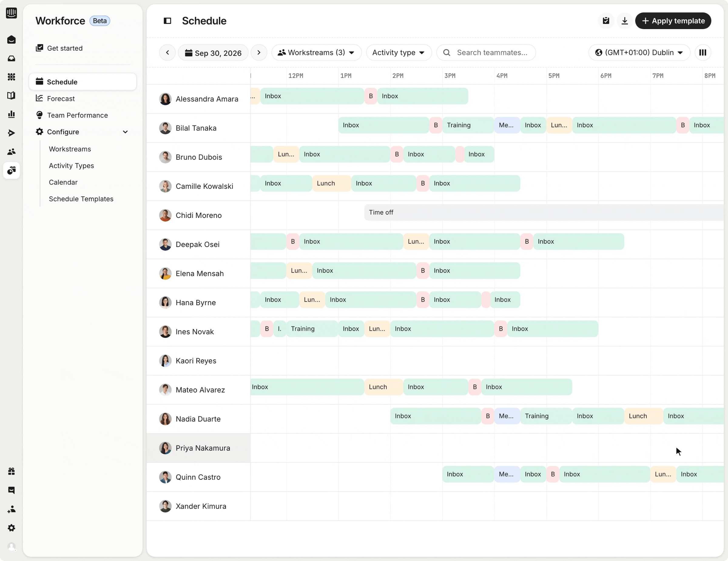728x561 pixels.
Task: Click the 7PM time header
Action: [x=658, y=76]
